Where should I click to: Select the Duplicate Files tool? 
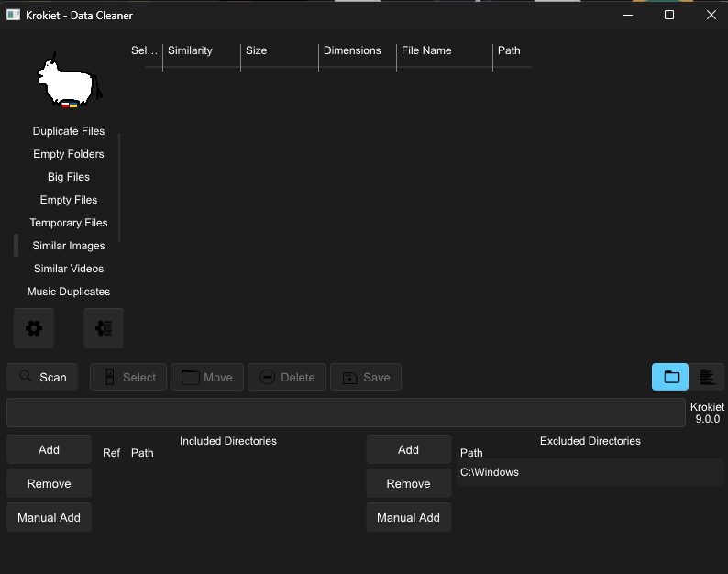(69, 131)
